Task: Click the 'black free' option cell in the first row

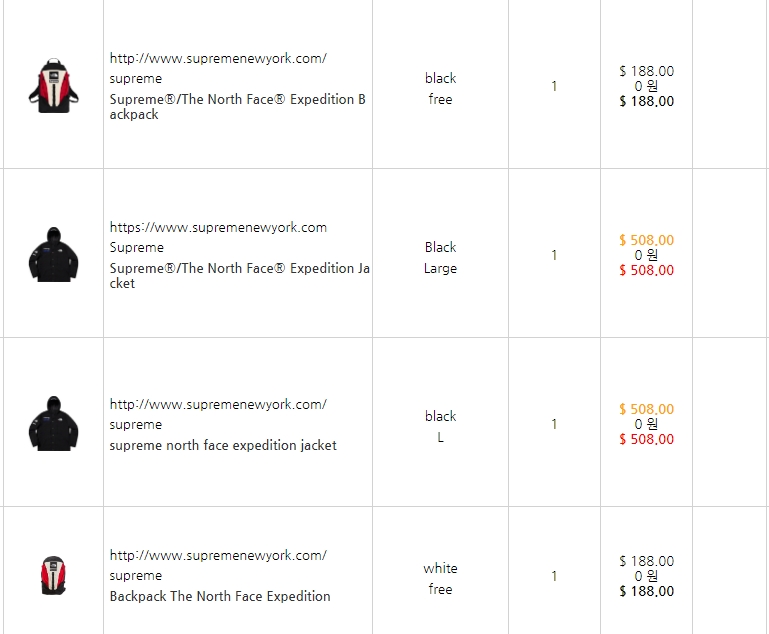Action: coord(440,89)
